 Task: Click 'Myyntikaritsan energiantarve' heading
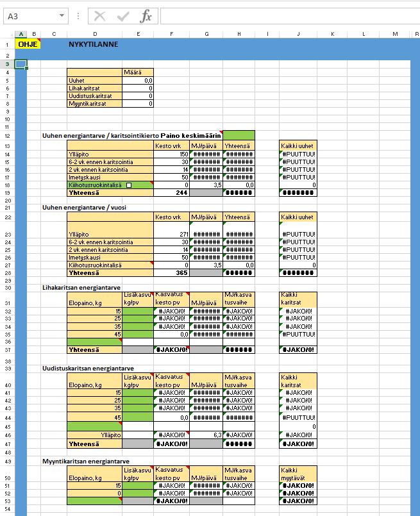coord(85,462)
